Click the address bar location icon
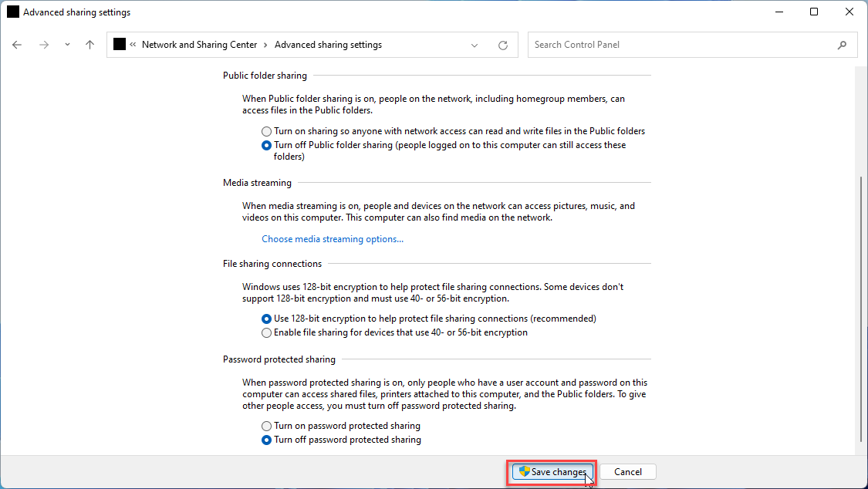Viewport: 868px width, 489px height. click(x=120, y=44)
